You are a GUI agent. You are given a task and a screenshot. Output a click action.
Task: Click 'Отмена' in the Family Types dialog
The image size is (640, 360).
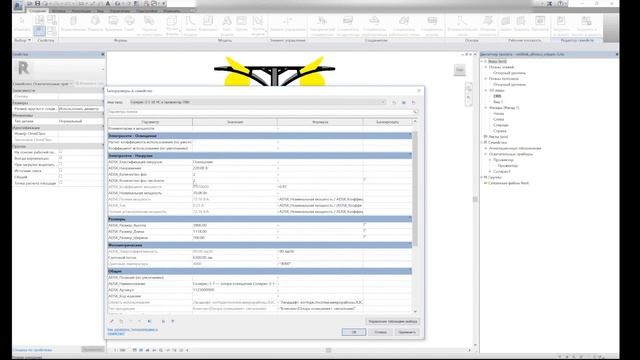[380, 332]
